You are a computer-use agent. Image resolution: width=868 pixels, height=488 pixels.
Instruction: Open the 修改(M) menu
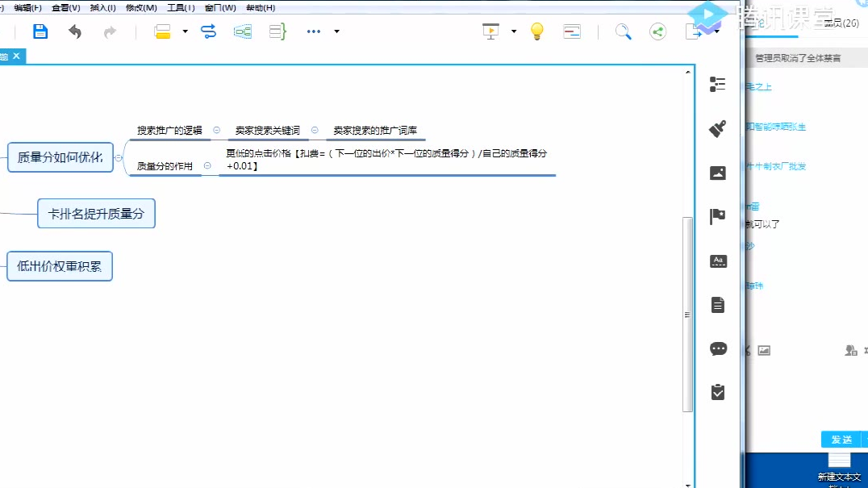coord(141,8)
